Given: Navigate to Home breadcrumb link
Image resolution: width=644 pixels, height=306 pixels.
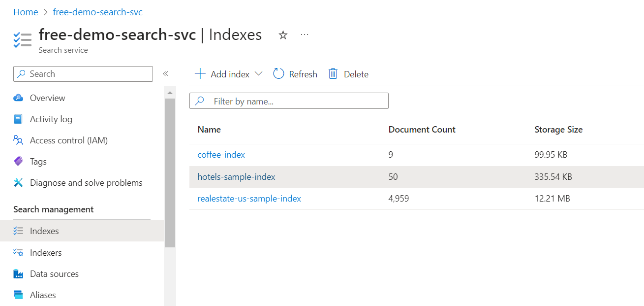Looking at the screenshot, I should click(26, 12).
